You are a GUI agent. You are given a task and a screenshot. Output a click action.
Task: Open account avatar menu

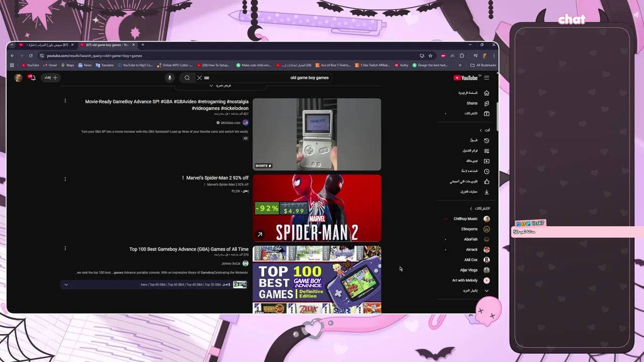tap(19, 77)
